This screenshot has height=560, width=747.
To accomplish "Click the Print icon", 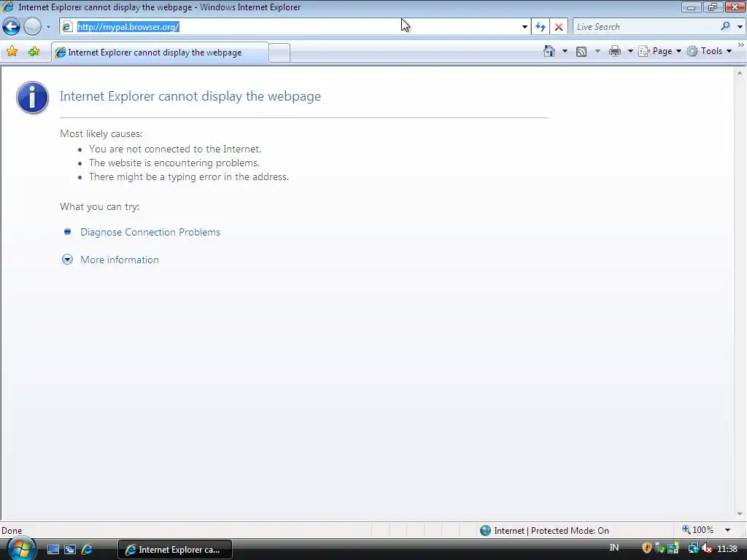I will pos(614,51).
